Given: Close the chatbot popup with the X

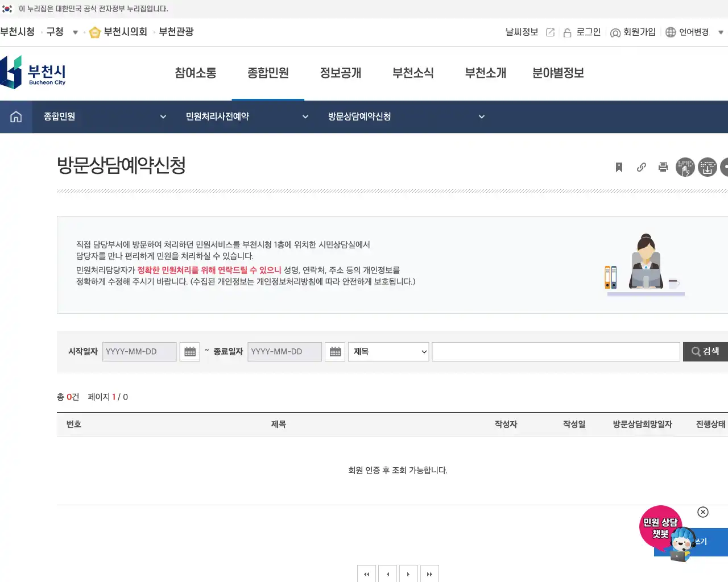Looking at the screenshot, I should pos(703,512).
